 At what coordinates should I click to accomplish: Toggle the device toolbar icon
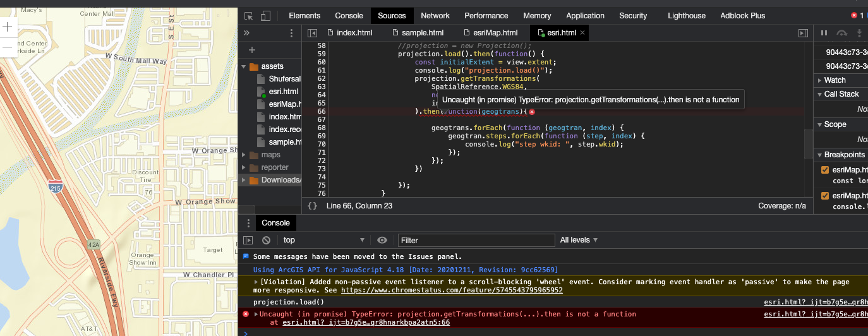[x=266, y=16]
